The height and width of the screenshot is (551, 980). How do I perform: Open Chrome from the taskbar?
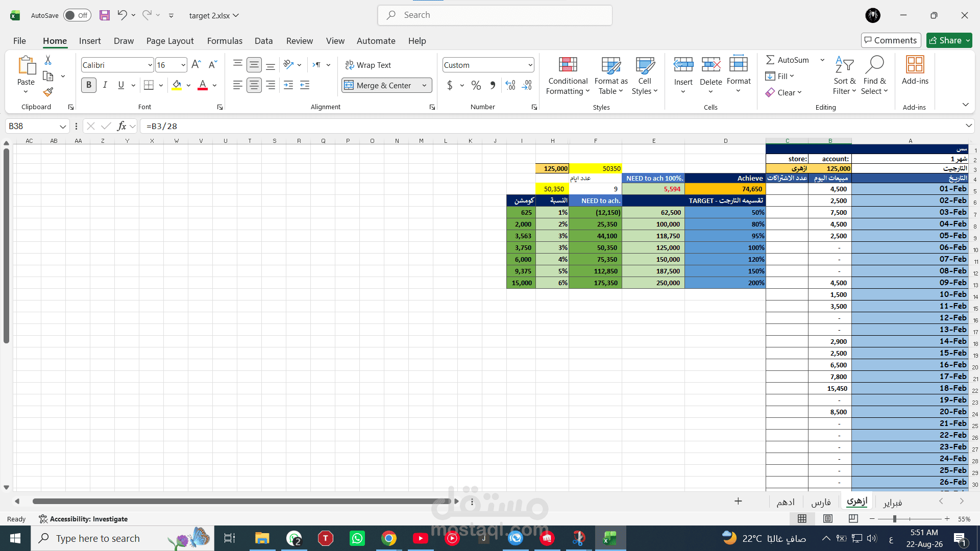389,538
